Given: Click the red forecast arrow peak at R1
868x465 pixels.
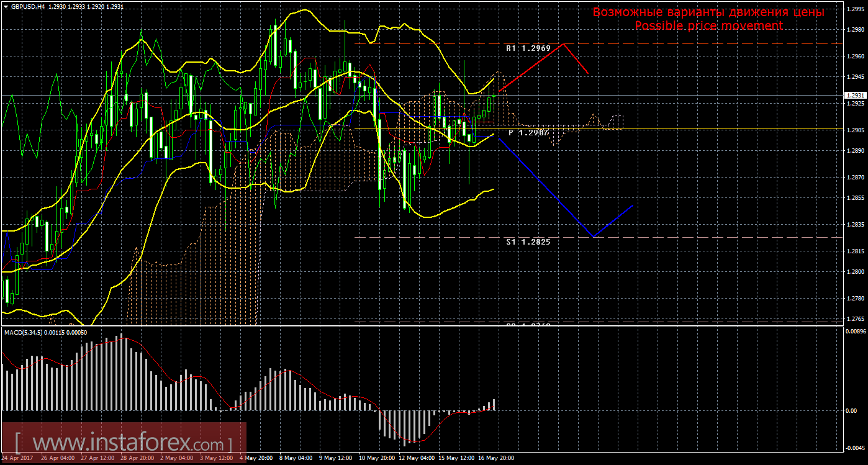Looking at the screenshot, I should point(563,44).
